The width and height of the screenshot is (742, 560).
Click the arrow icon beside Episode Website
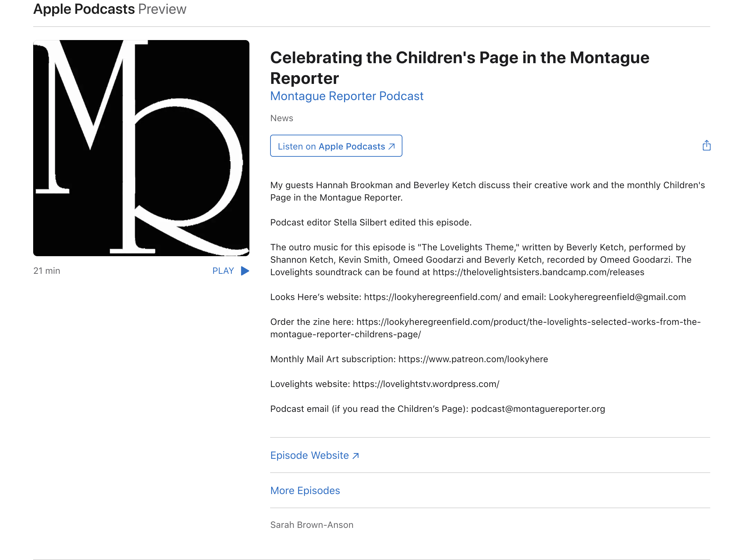tap(356, 456)
